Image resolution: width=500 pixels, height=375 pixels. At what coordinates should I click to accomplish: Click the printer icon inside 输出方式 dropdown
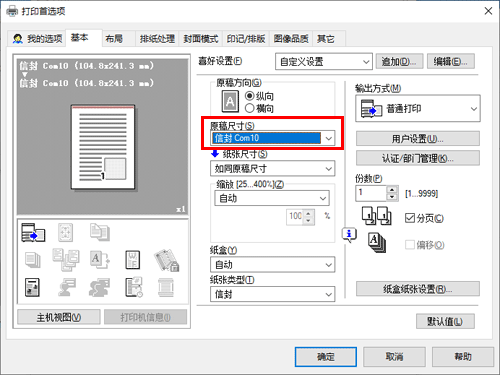click(371, 109)
